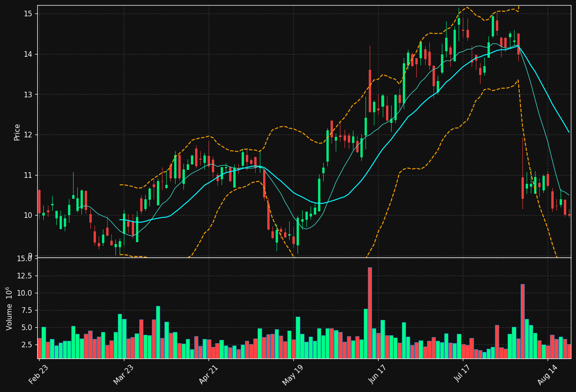Click the price tick label 12
Image resolution: width=576 pixels, height=392 pixels.
pyautogui.click(x=27, y=135)
